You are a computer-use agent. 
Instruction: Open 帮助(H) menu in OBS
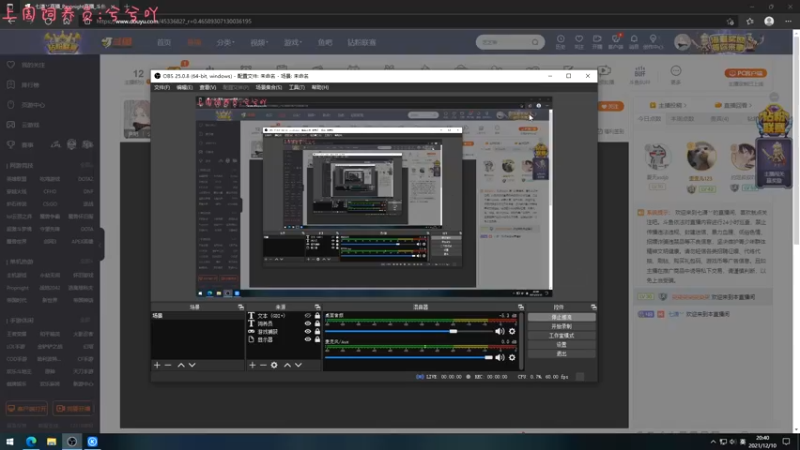(320, 88)
